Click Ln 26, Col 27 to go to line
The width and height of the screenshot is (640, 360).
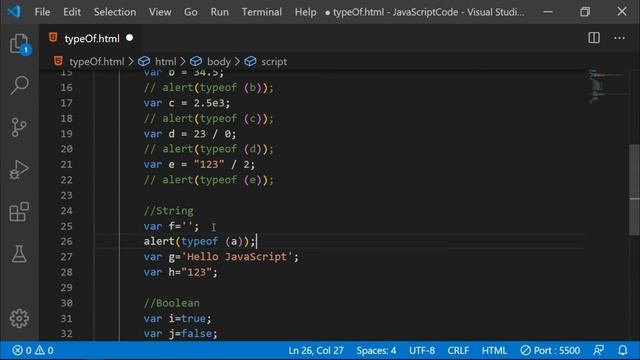click(x=316, y=350)
